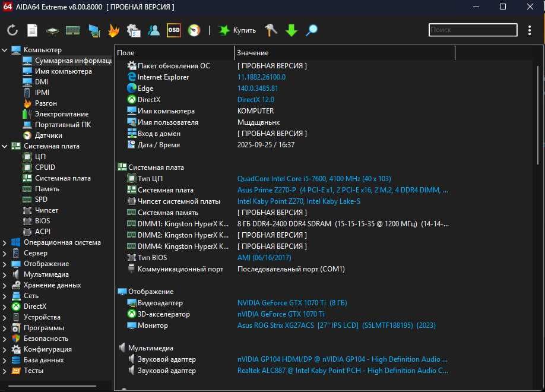Open the Asus ROG Strix XG27ACS link
The width and height of the screenshot is (545, 392).
coord(336,325)
